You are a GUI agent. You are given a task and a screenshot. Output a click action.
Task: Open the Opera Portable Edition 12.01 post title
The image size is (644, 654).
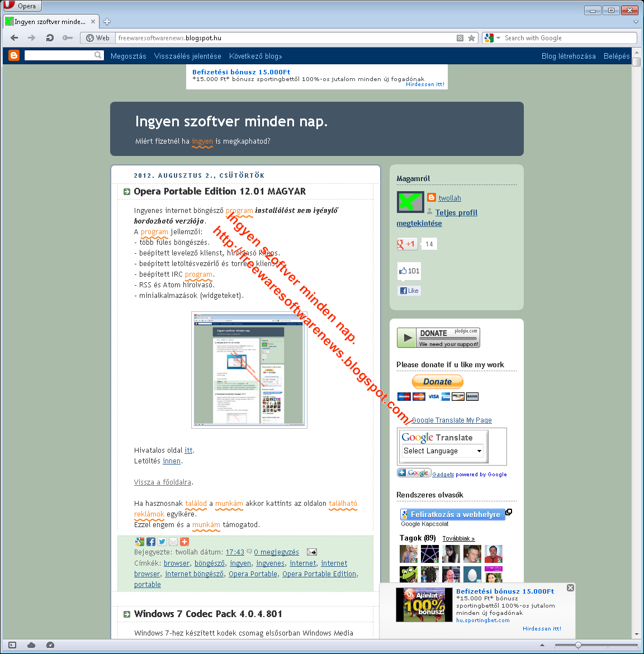[220, 191]
